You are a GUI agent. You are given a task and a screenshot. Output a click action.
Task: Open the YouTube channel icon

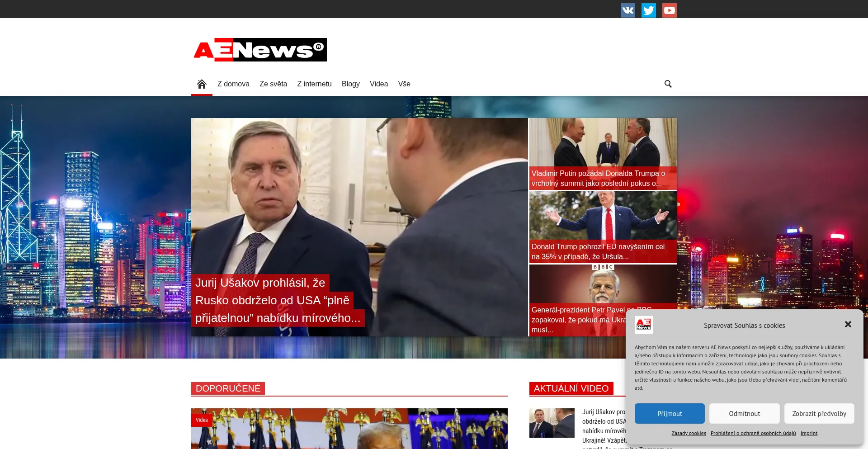click(x=669, y=10)
